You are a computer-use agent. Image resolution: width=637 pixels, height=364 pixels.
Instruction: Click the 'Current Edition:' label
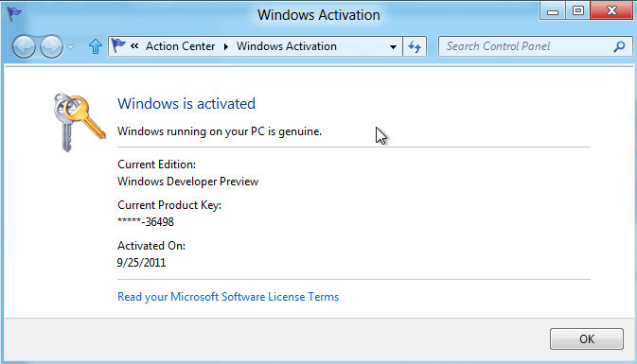[156, 165]
